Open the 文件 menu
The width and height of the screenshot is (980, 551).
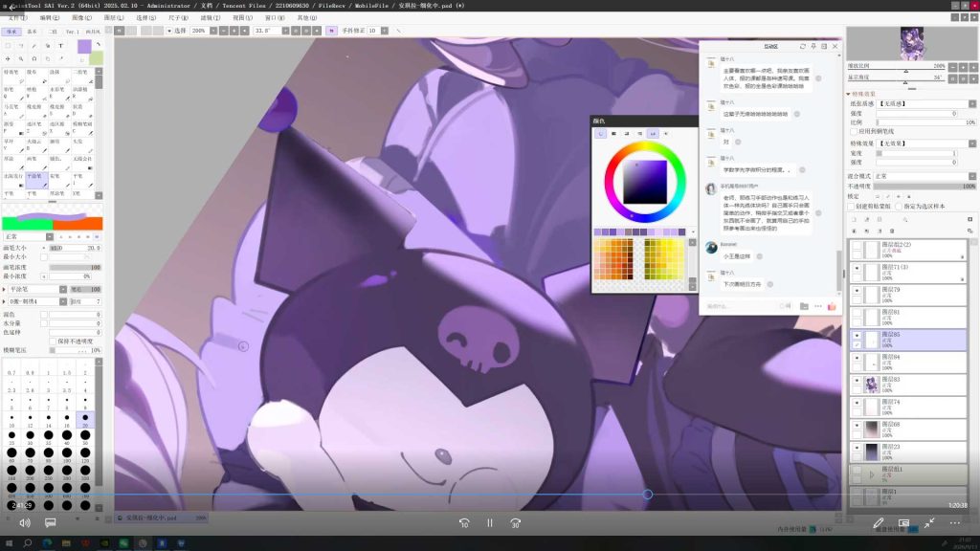point(17,18)
